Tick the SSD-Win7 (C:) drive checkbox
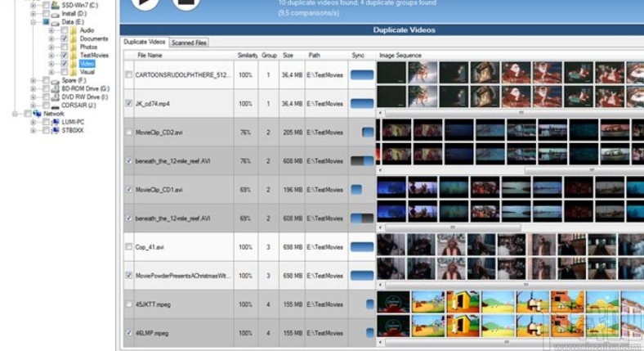 46,5
